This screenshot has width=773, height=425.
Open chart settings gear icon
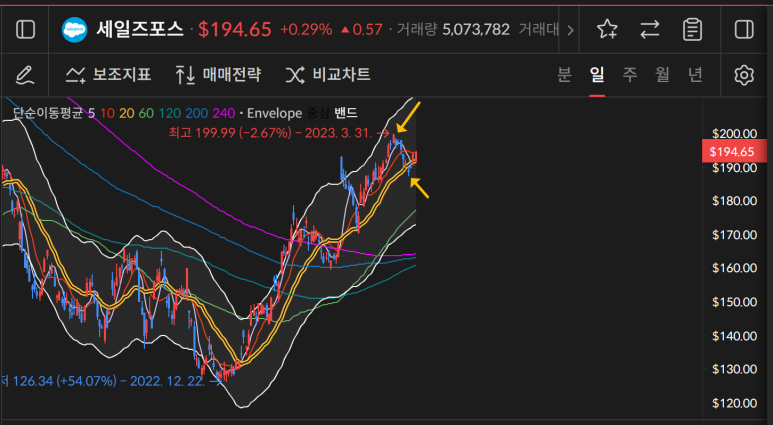(744, 75)
